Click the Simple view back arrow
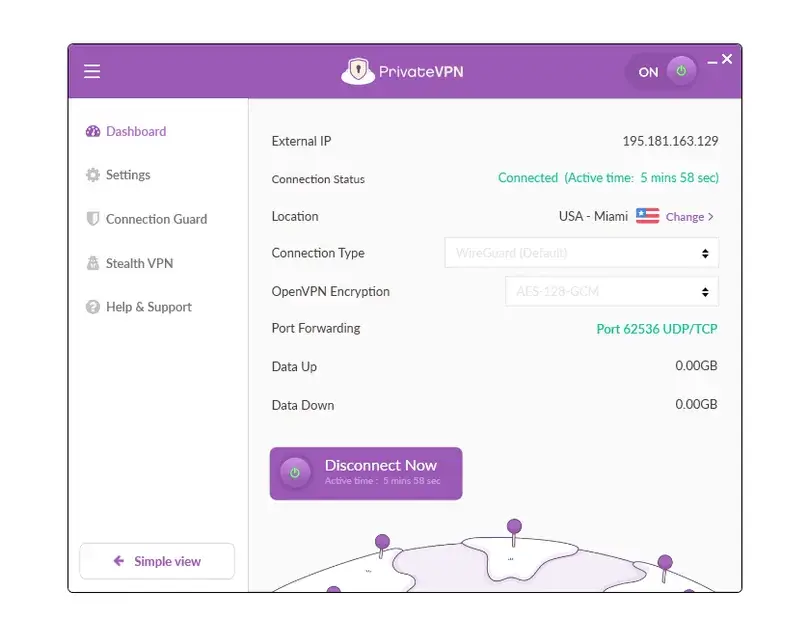 coord(119,561)
